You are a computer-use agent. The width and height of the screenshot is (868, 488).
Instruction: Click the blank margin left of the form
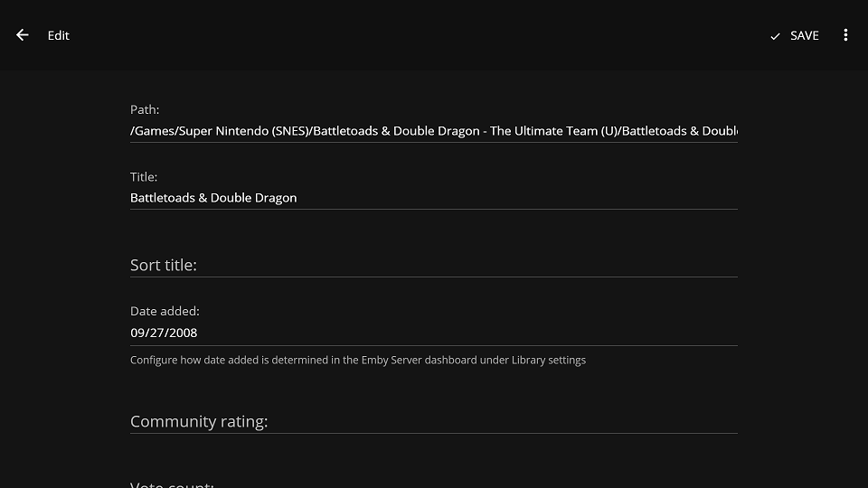(63, 271)
